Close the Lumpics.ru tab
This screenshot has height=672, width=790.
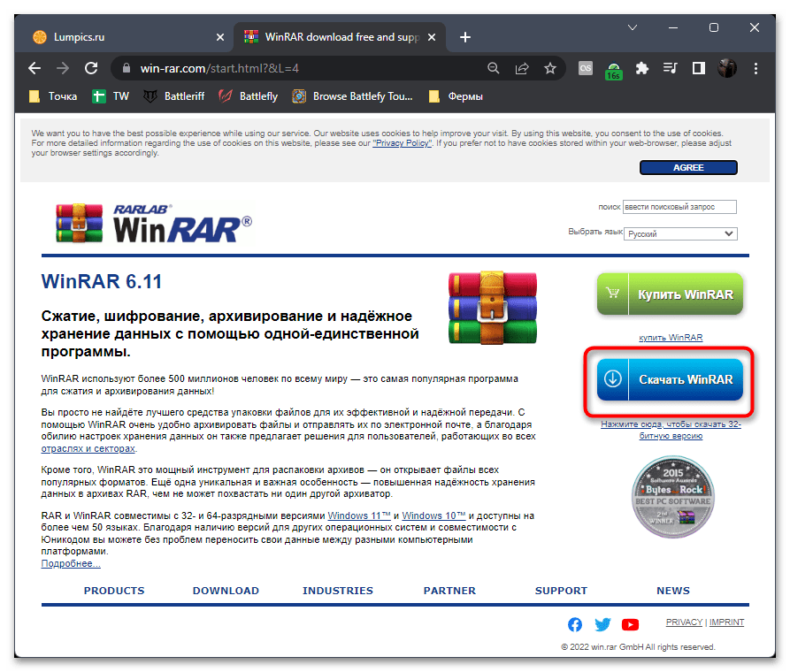click(x=220, y=37)
